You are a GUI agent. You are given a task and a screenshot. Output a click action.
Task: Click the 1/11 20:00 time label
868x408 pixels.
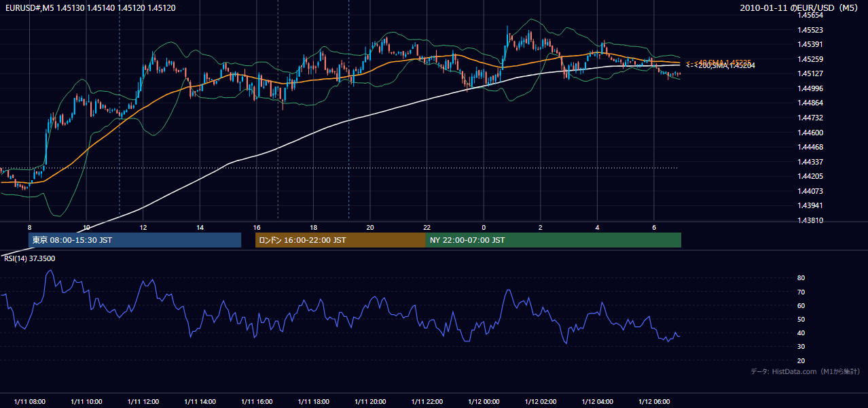[369, 402]
